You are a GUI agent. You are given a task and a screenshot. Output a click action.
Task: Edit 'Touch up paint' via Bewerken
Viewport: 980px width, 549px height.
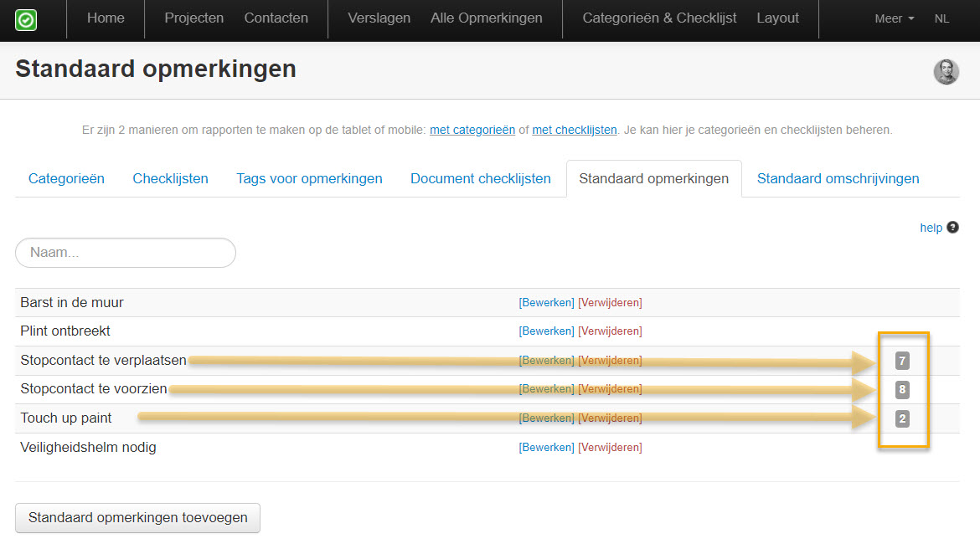(x=546, y=418)
